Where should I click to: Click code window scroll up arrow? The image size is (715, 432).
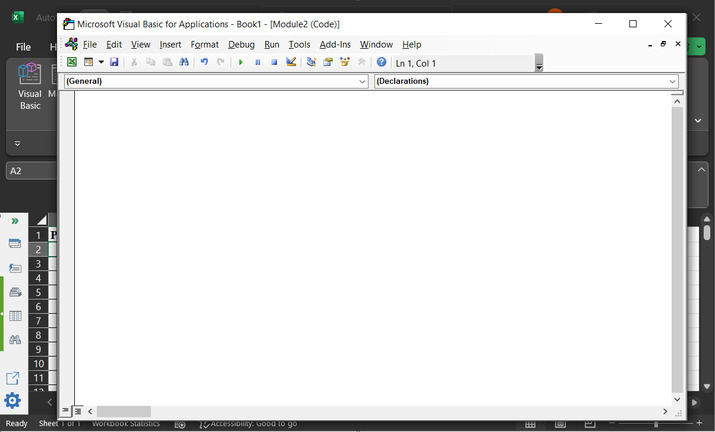tap(677, 102)
